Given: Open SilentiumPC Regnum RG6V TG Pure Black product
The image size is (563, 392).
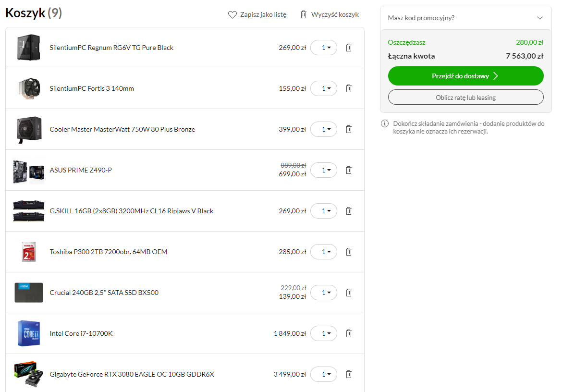Looking at the screenshot, I should click(x=111, y=48).
